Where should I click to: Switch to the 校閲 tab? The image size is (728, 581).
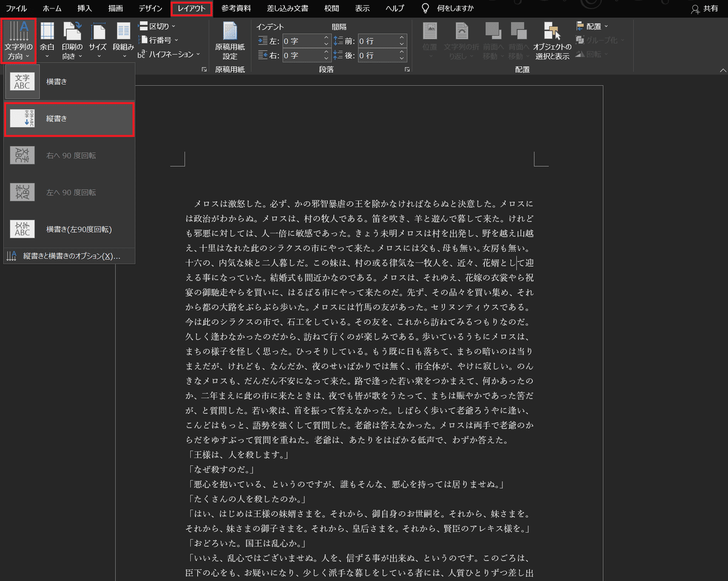coord(332,8)
